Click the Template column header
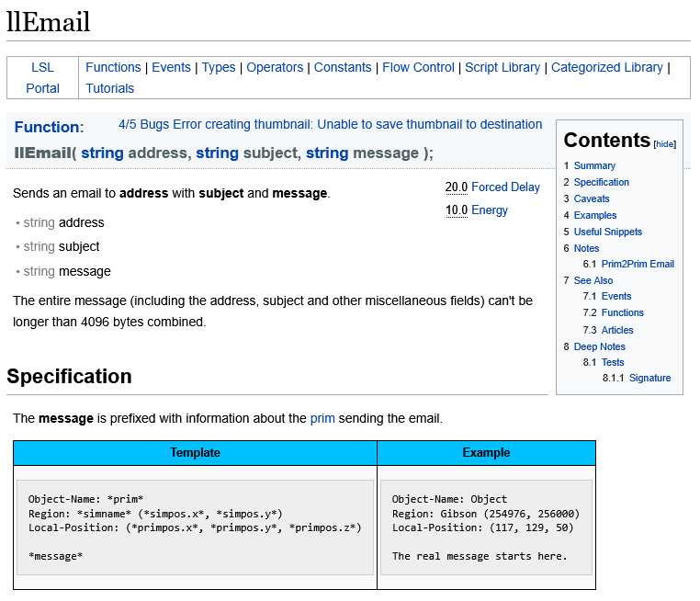The width and height of the screenshot is (700, 601). tap(195, 453)
